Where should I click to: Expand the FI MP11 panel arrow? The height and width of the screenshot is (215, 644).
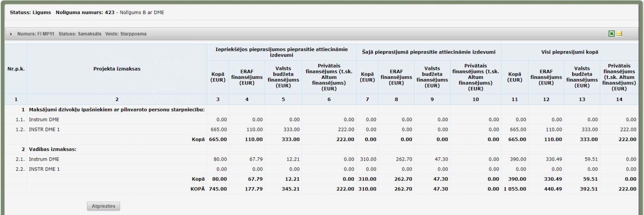click(x=11, y=34)
